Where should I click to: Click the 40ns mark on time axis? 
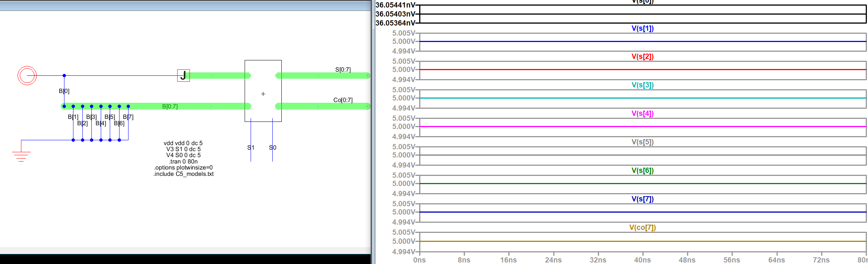point(642,260)
